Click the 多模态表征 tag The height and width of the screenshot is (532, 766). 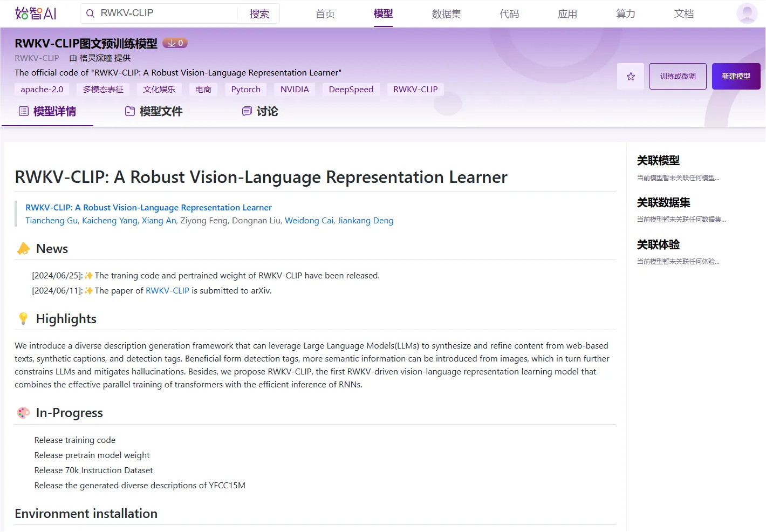tap(103, 90)
